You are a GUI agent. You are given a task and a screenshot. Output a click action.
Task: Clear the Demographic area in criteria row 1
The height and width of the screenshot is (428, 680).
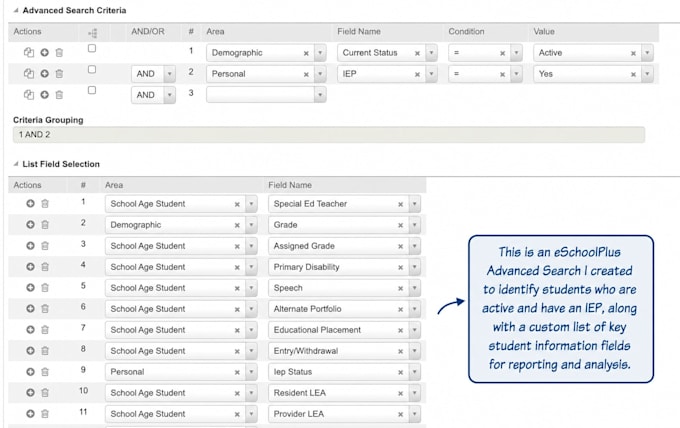[306, 53]
